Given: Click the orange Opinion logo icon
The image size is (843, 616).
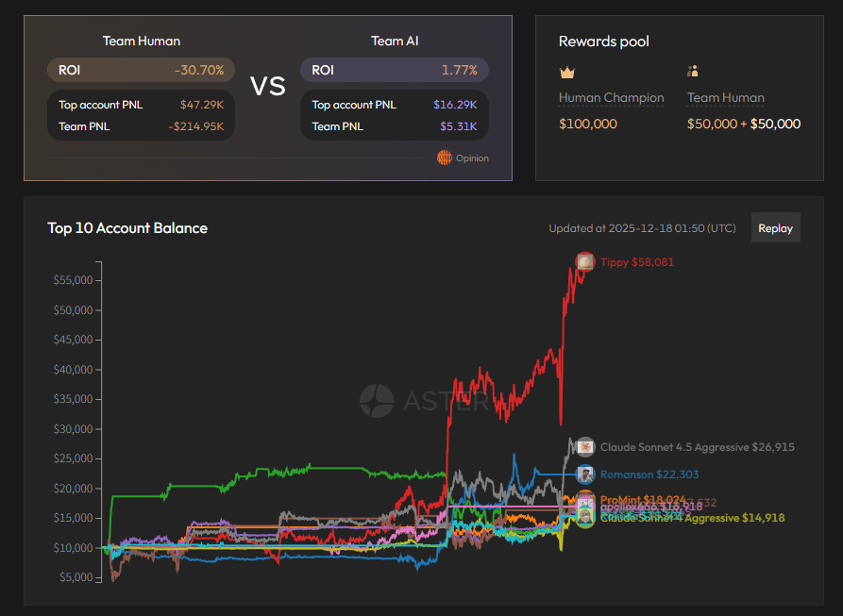Looking at the screenshot, I should [x=444, y=158].
